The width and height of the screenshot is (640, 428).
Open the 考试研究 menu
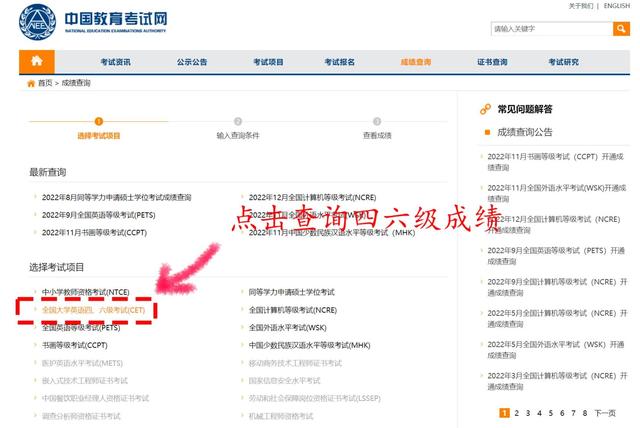pyautogui.click(x=564, y=62)
